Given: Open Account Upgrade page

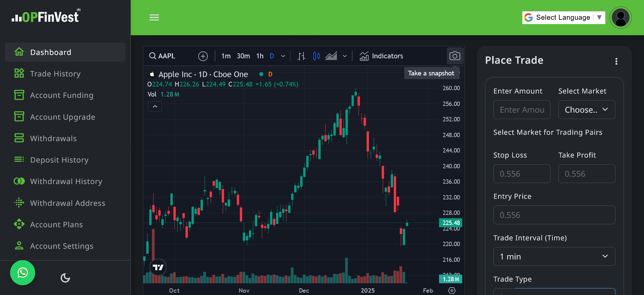Looking at the screenshot, I should click(x=65, y=117).
